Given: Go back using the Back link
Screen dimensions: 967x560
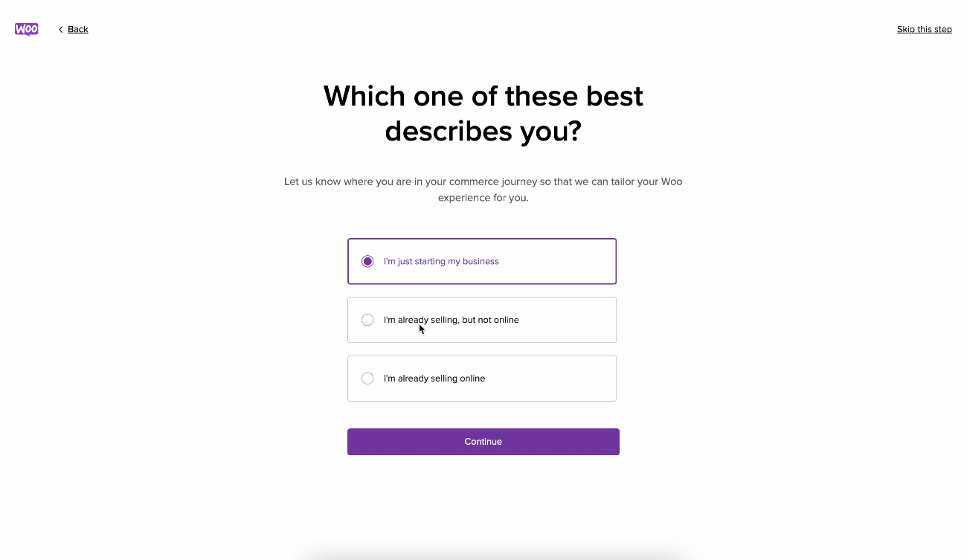Looking at the screenshot, I should point(77,30).
